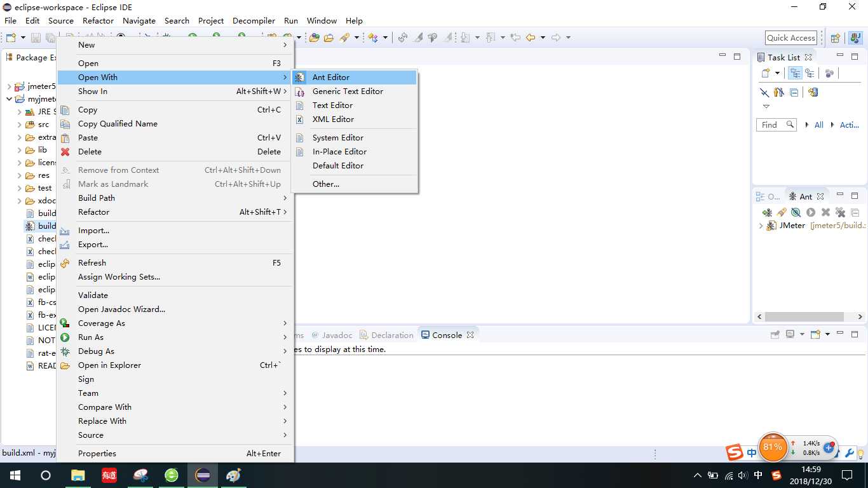Expand the Run As submenu
This screenshot has width=868, height=488.
tap(175, 337)
